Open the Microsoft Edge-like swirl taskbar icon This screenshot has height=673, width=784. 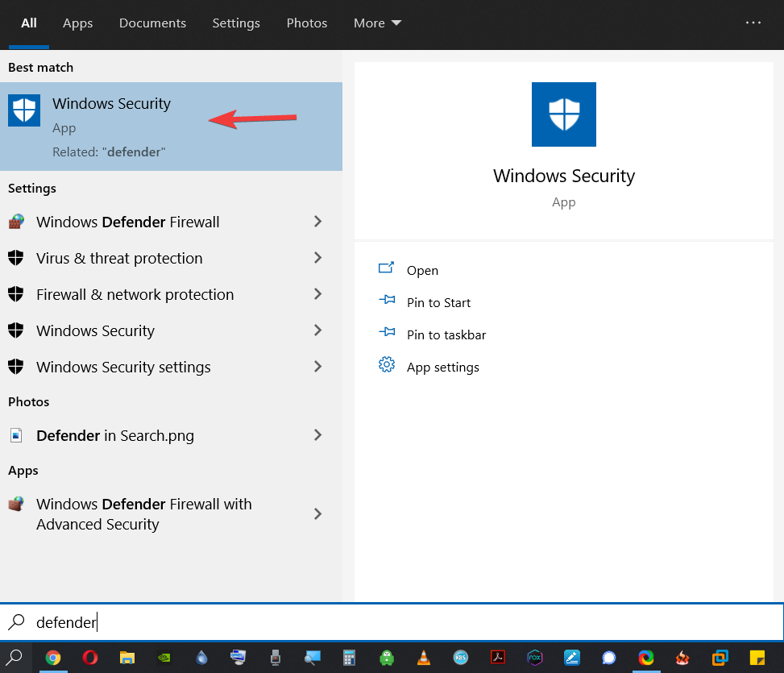[x=646, y=658]
